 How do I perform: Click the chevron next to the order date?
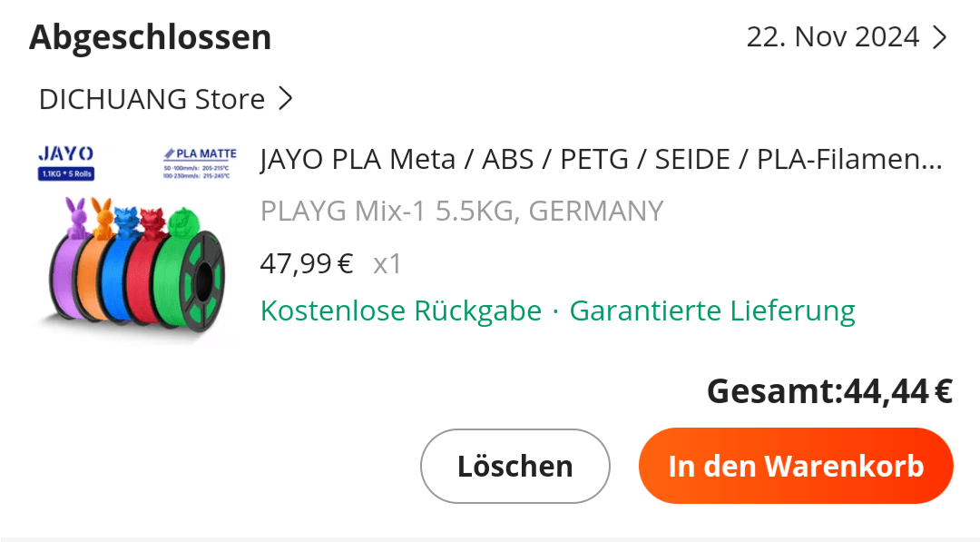tap(939, 37)
